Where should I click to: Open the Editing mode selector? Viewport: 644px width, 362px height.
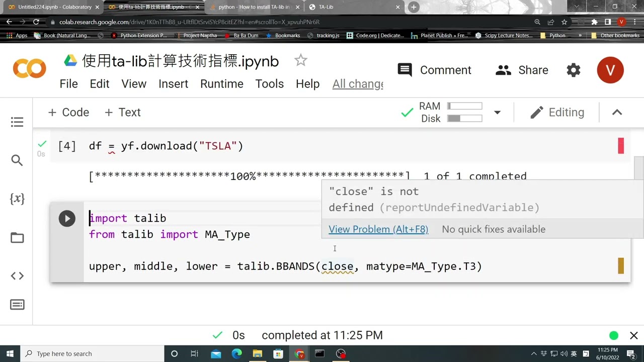coord(557,112)
